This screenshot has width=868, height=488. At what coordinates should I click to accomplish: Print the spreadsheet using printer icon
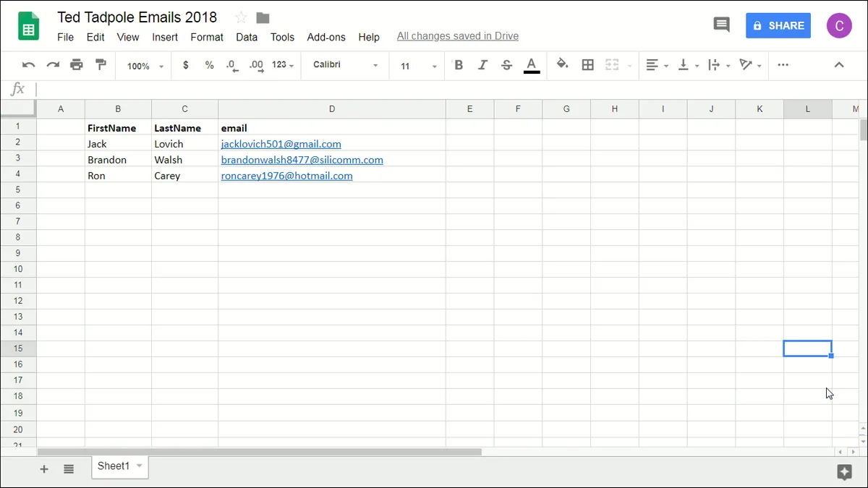(x=77, y=65)
